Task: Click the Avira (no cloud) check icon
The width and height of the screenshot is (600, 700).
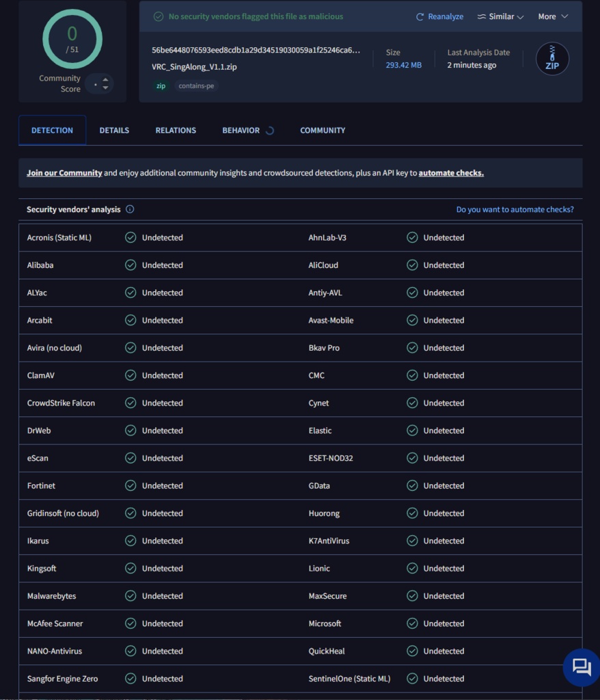Action: pos(131,348)
